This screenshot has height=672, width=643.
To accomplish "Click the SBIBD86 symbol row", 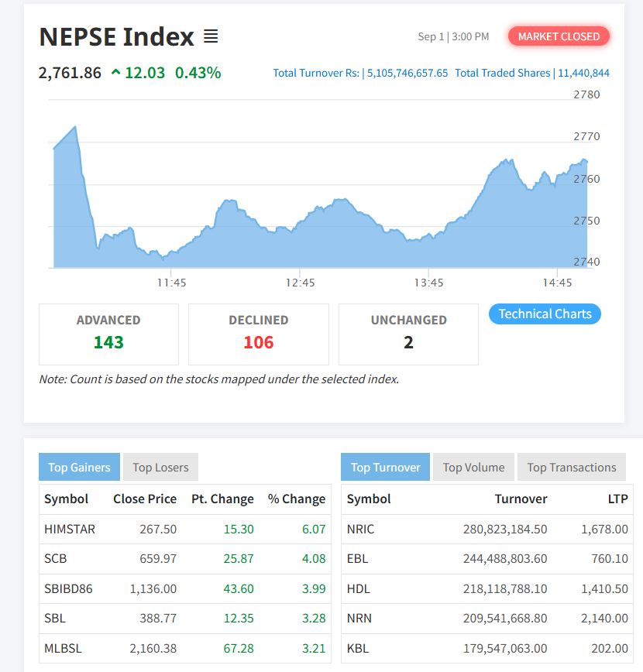I will tap(68, 588).
